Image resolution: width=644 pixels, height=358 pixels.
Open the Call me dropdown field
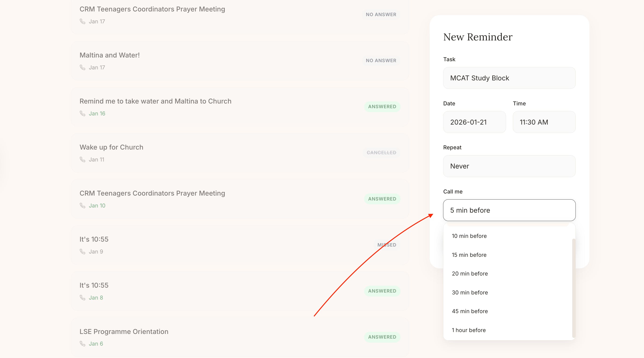(x=509, y=210)
